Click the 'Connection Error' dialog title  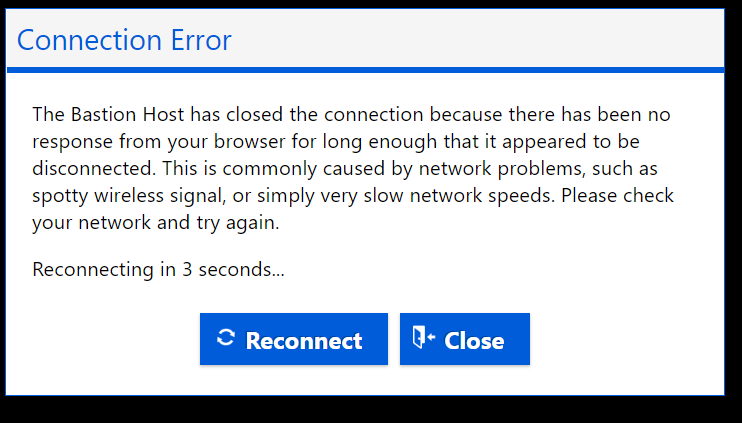(x=124, y=40)
